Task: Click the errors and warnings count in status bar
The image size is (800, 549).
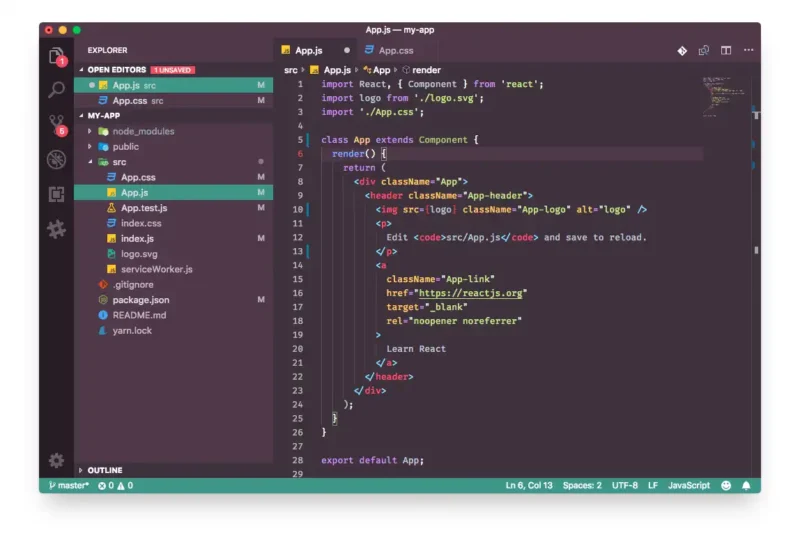Action: (116, 486)
